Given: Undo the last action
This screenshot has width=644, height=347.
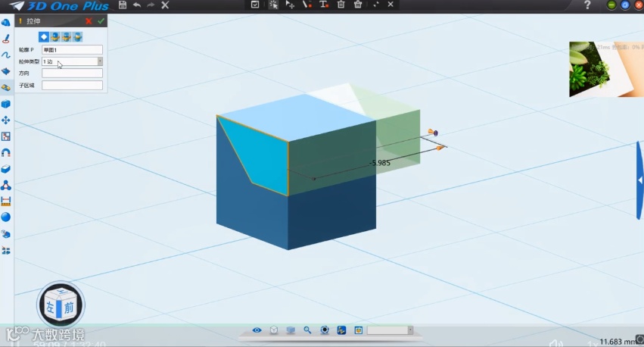Looking at the screenshot, I should pyautogui.click(x=137, y=5).
